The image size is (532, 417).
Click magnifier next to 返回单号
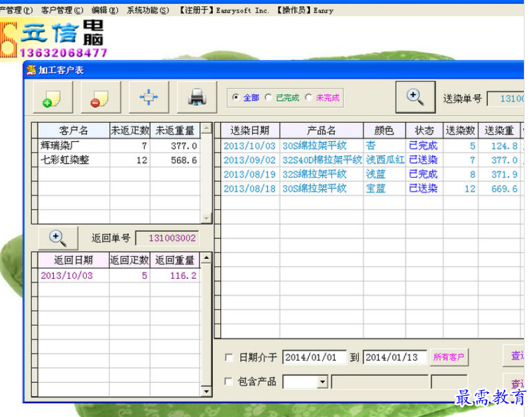coord(58,238)
